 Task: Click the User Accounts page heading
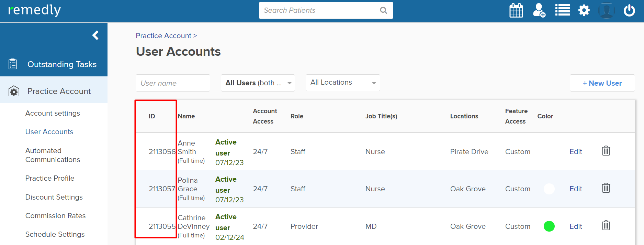point(178,52)
